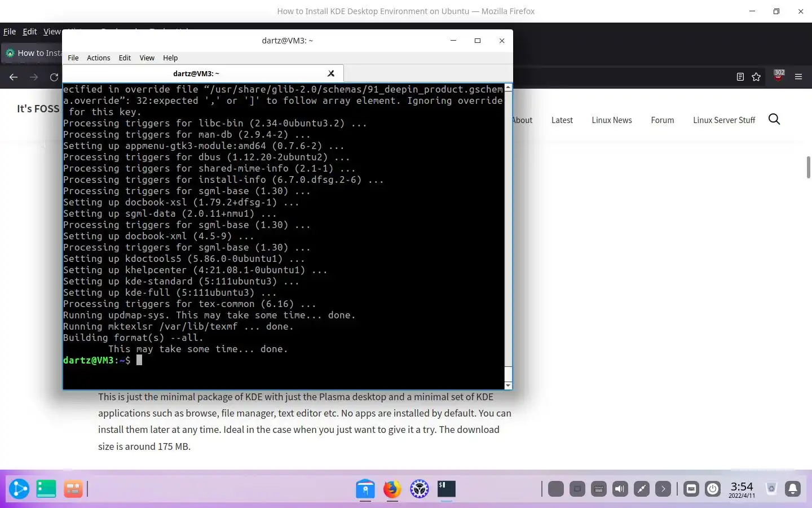This screenshot has height=508, width=812.
Task: Open terminal Help menu
Action: [x=170, y=58]
